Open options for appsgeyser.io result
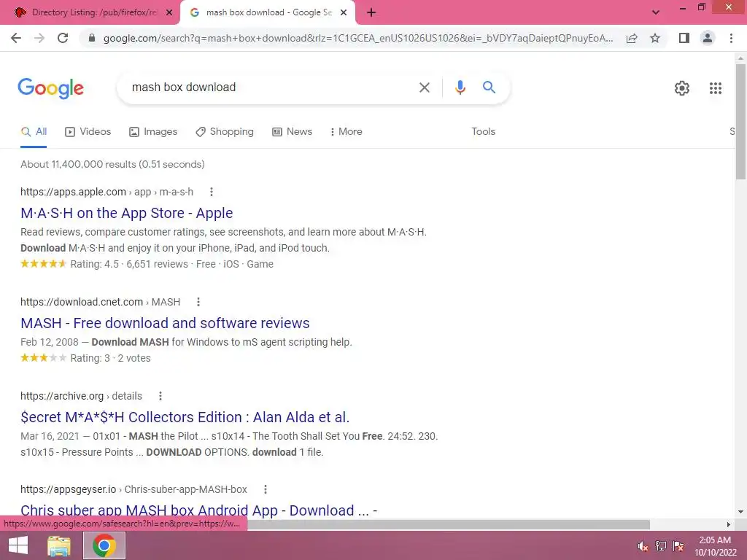The height and width of the screenshot is (560, 747). 266,489
